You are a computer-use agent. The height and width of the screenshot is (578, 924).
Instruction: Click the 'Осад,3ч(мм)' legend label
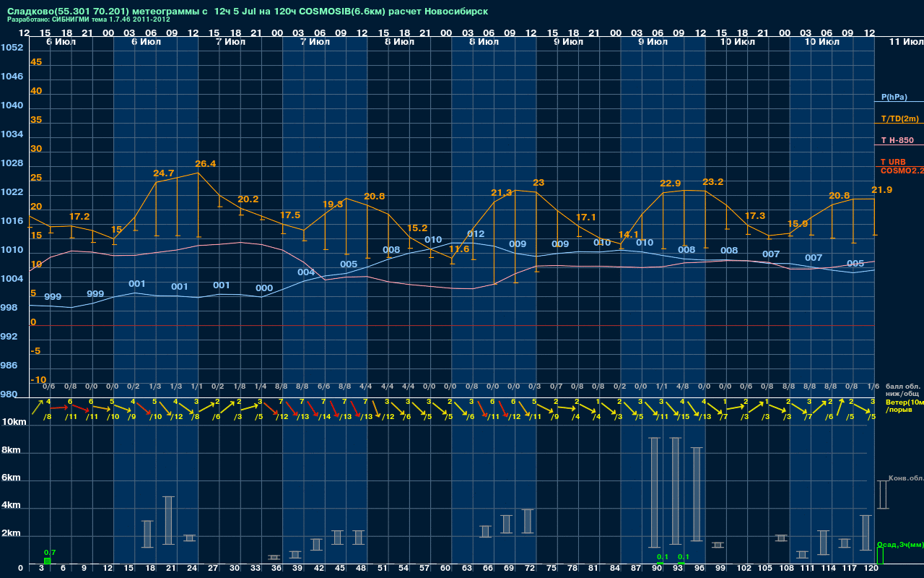click(899, 544)
